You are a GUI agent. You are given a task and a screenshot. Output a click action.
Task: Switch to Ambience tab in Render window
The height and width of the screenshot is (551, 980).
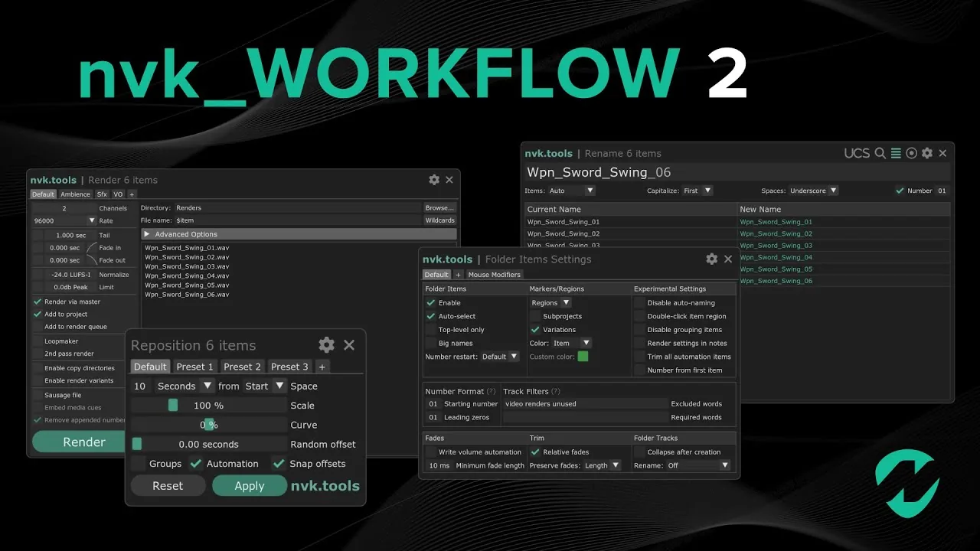75,194
